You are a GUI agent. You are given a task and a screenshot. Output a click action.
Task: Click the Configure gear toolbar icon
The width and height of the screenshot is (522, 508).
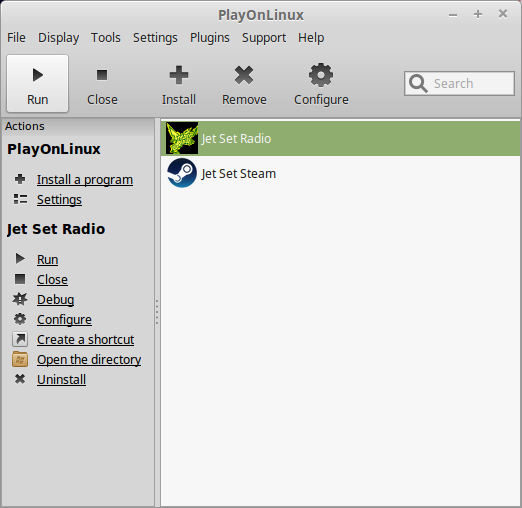click(321, 75)
